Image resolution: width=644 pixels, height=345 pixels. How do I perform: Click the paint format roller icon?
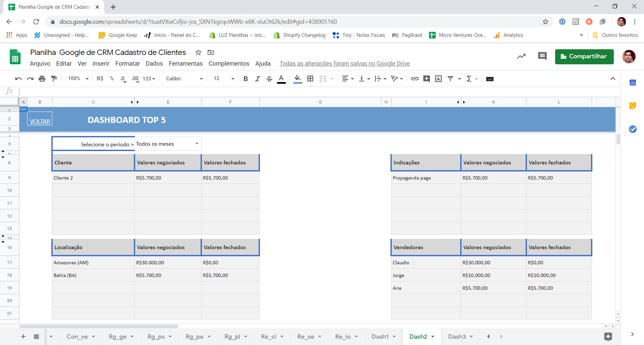tap(54, 79)
